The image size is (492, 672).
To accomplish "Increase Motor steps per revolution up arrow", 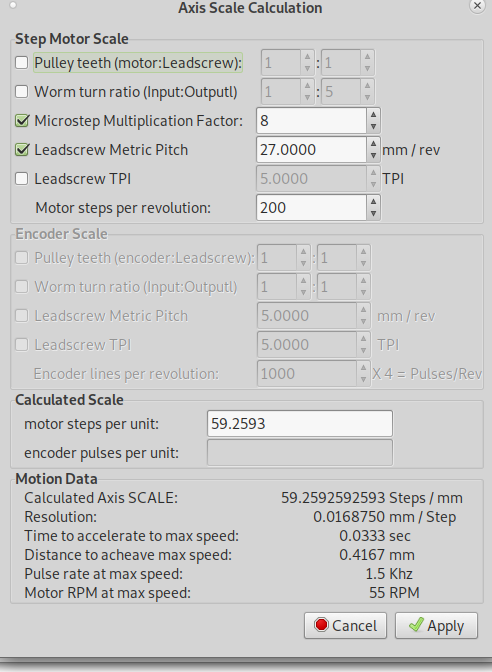I will point(373,201).
